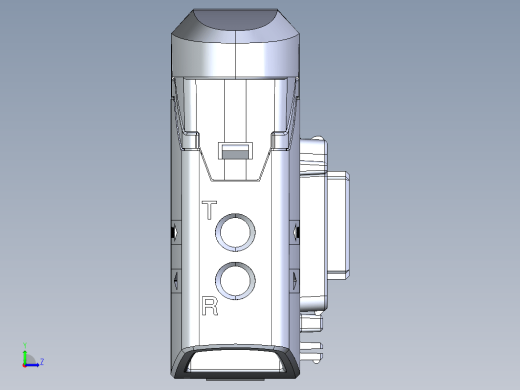Click the Z axis label on triad
520x390 pixels.
coord(42,361)
